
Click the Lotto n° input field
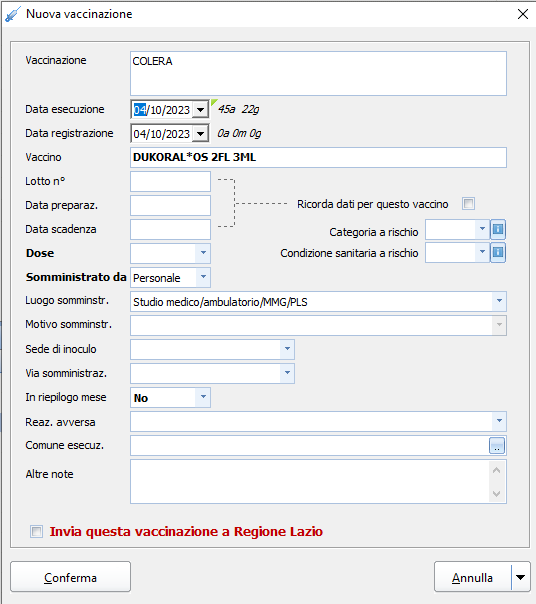tap(170, 181)
